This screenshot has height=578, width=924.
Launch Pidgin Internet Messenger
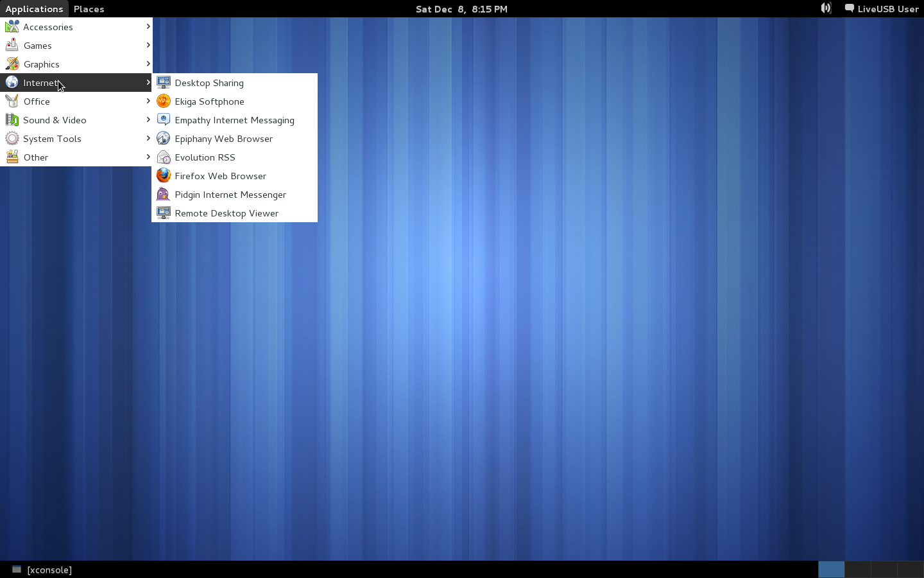click(235, 194)
